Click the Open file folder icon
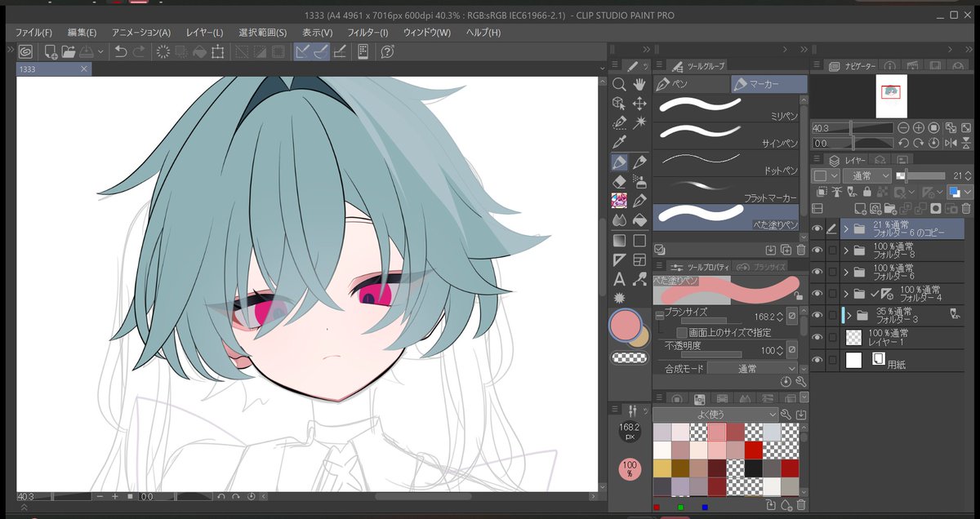The width and height of the screenshot is (980, 519). point(68,51)
